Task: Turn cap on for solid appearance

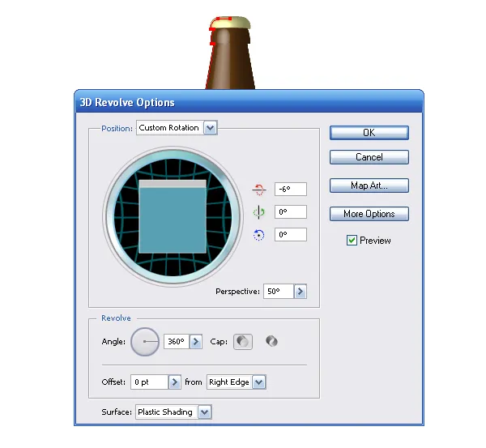Action: (243, 342)
